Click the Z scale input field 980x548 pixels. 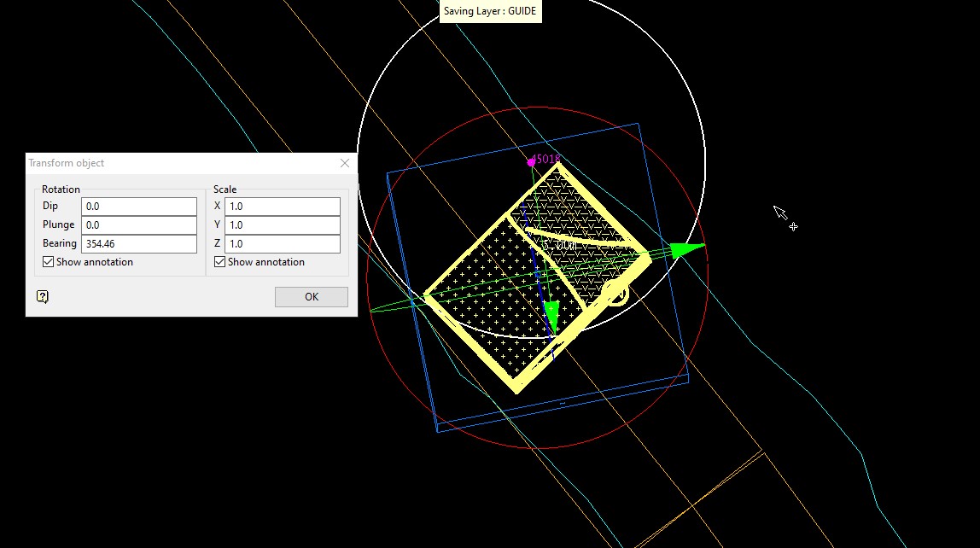point(282,244)
